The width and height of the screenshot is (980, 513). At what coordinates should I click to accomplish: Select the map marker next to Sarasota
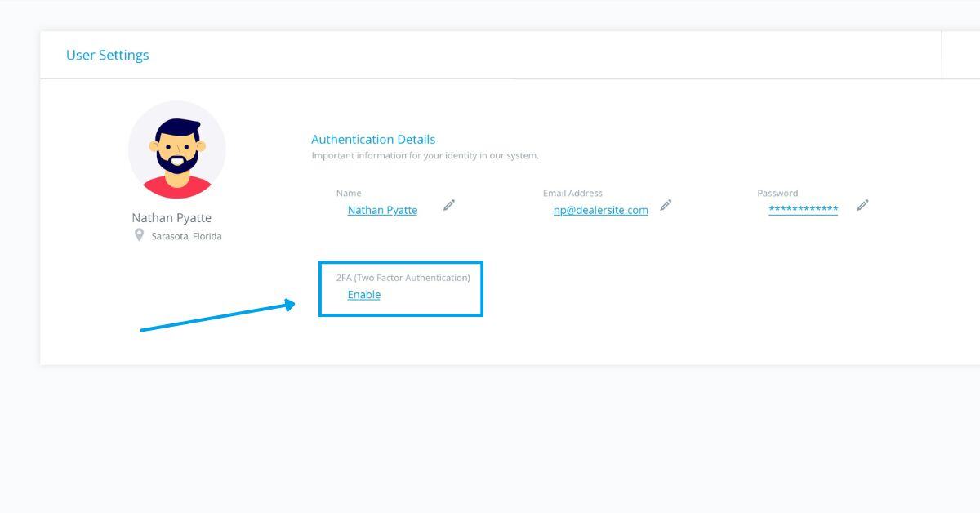[x=139, y=235]
